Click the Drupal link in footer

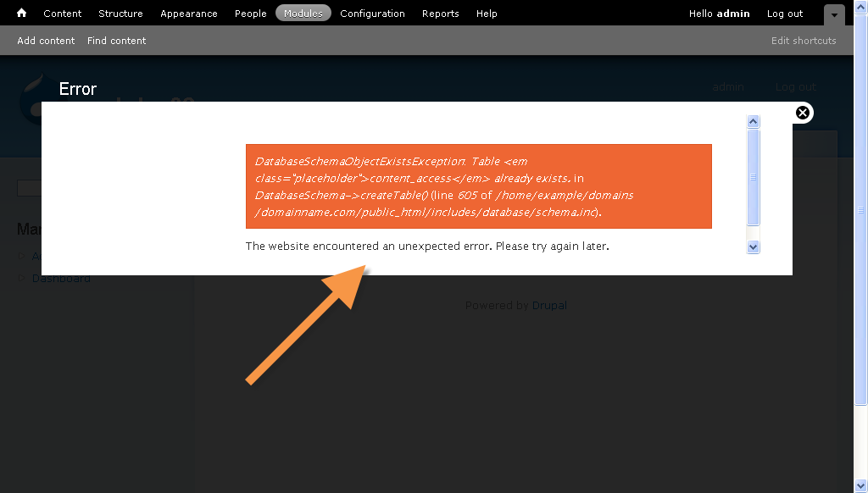click(549, 306)
